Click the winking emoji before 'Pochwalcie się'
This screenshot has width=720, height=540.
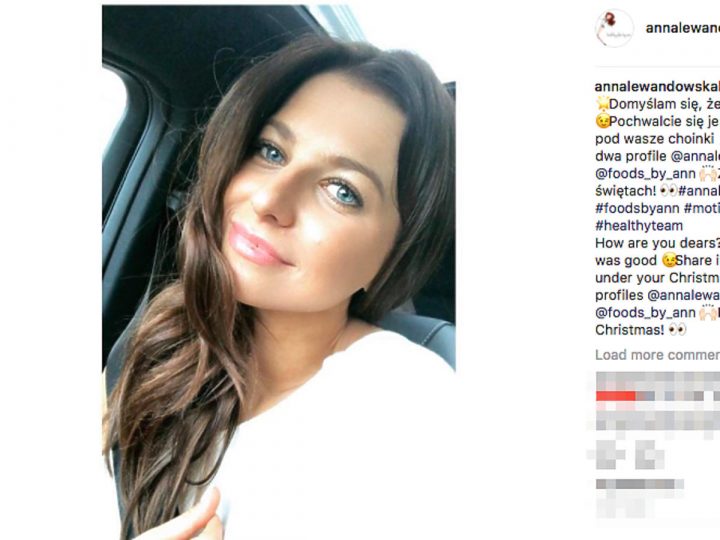tap(602, 121)
